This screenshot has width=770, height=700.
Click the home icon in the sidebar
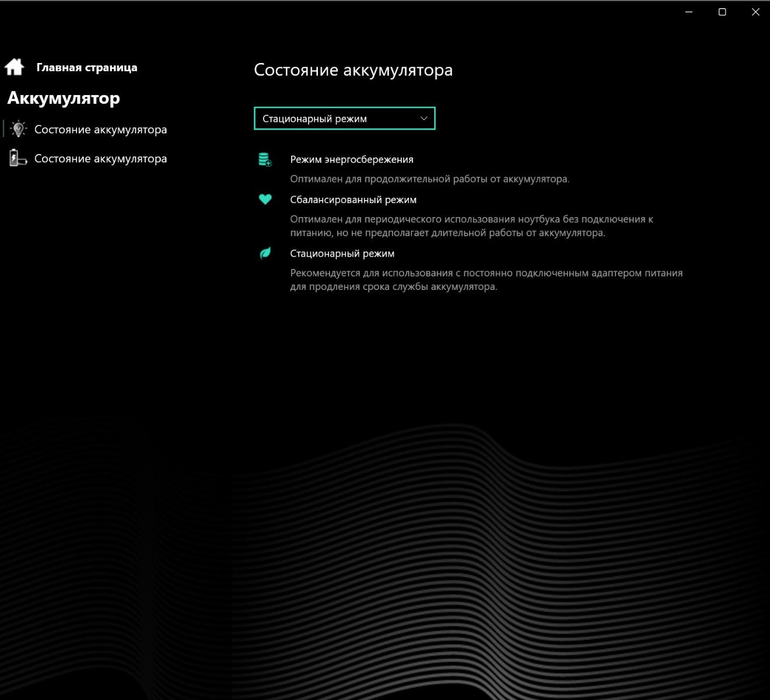click(14, 67)
